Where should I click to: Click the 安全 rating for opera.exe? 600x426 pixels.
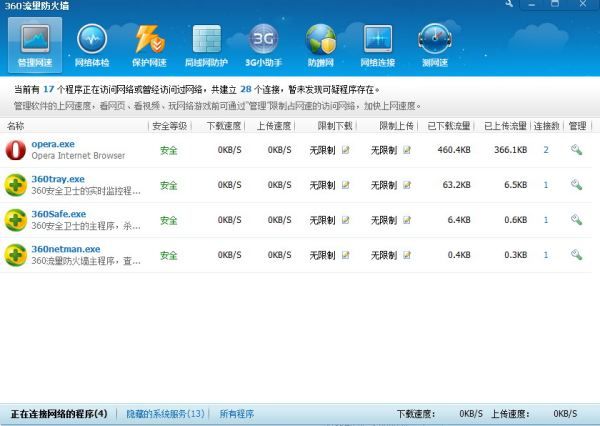pos(169,150)
